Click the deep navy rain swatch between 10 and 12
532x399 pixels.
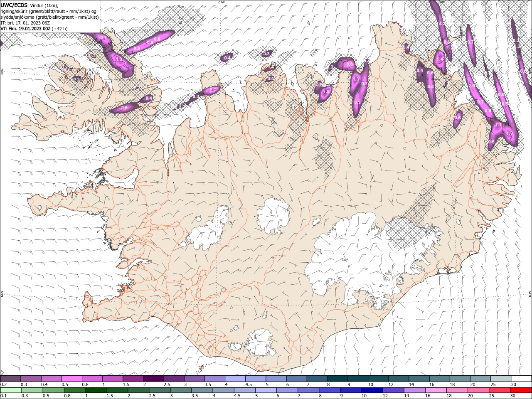(x=372, y=390)
